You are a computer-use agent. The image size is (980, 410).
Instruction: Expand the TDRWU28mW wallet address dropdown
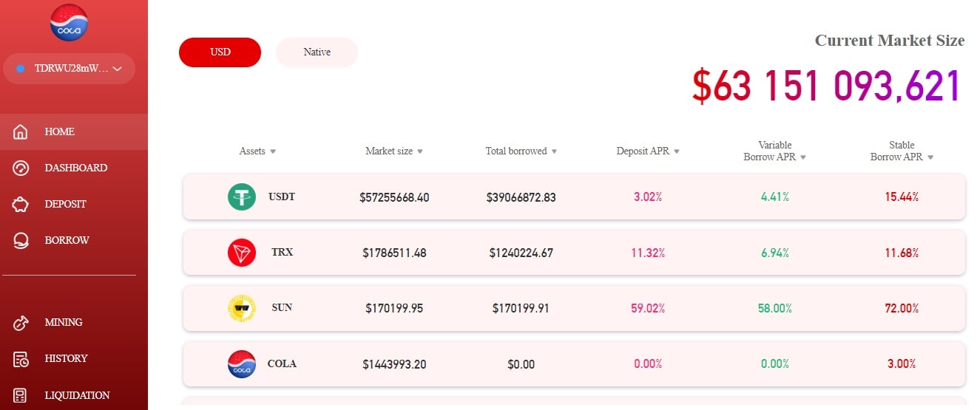point(70,69)
